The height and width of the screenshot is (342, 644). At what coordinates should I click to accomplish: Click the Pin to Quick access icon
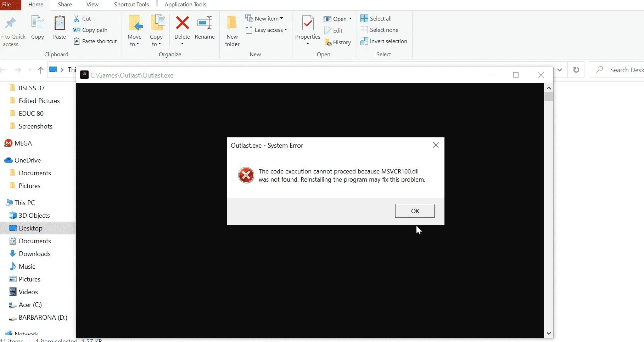[11, 23]
